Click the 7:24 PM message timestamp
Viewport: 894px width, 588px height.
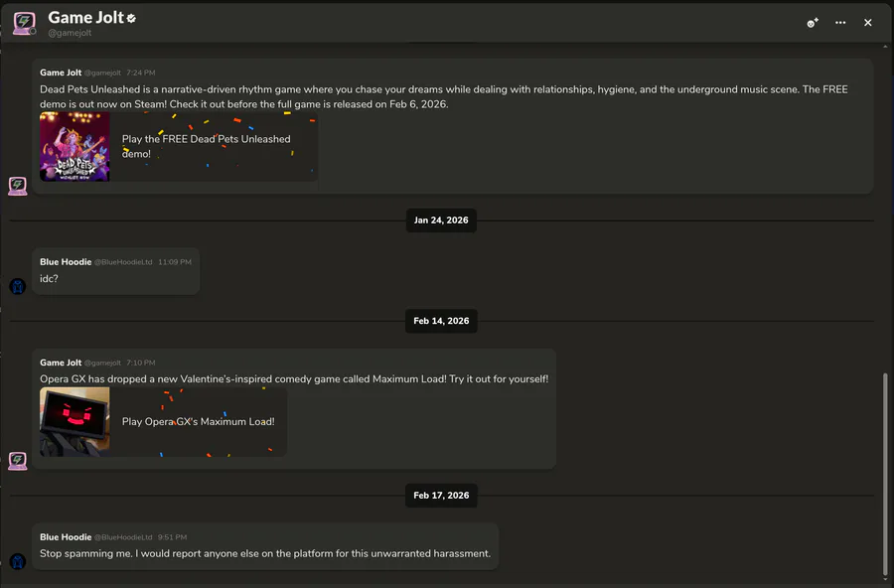pyautogui.click(x=141, y=73)
